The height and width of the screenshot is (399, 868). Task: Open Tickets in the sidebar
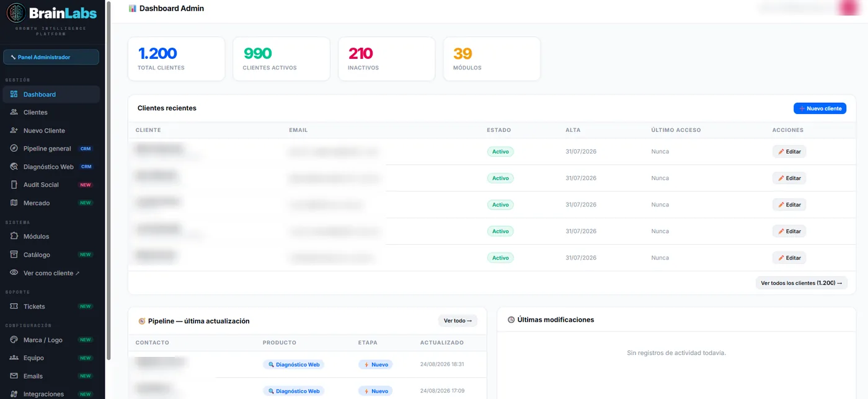pos(51,306)
